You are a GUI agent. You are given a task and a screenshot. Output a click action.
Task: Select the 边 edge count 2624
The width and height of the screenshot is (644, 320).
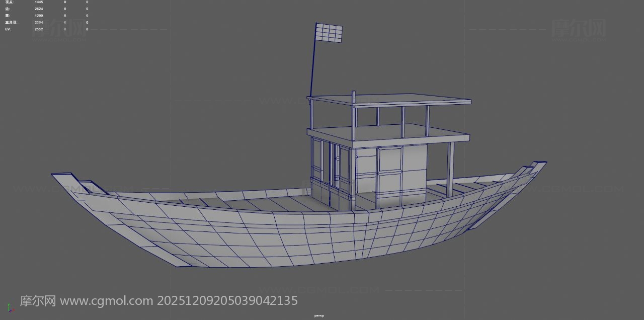39,9
